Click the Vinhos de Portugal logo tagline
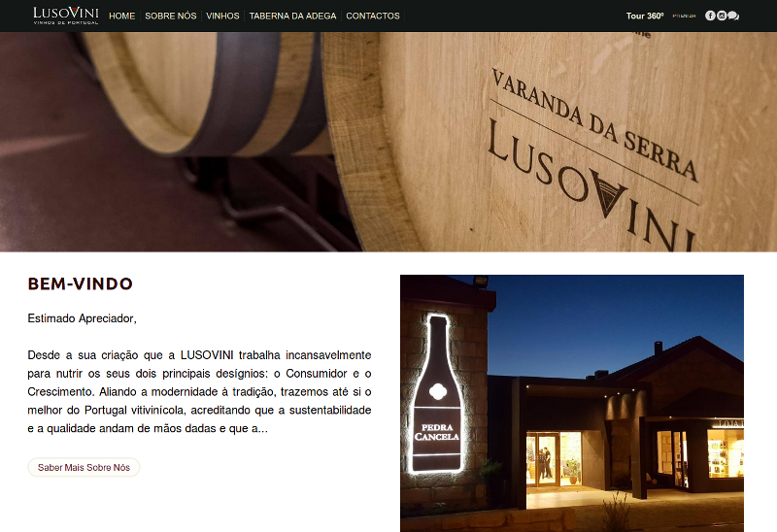The height and width of the screenshot is (532, 777). [x=66, y=22]
